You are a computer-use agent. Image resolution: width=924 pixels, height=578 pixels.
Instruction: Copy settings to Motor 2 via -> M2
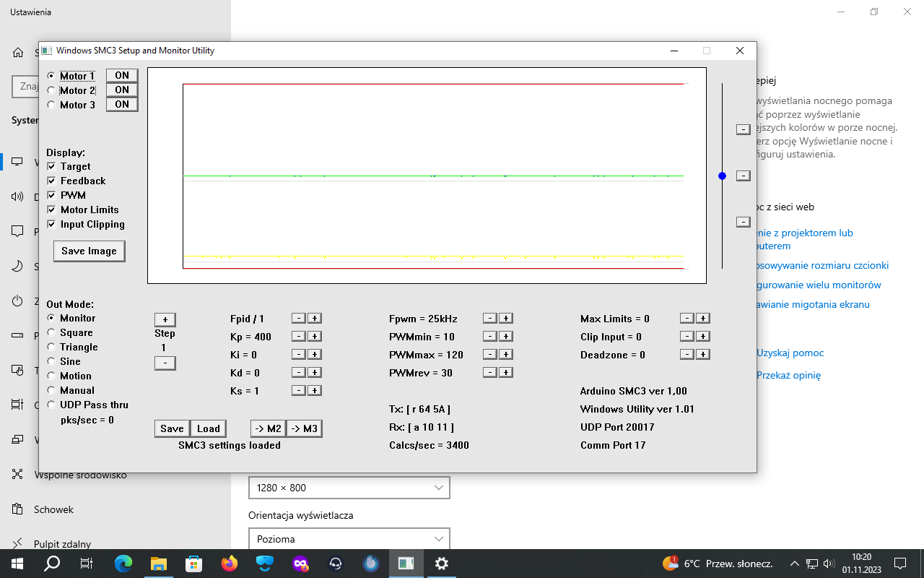click(x=268, y=428)
